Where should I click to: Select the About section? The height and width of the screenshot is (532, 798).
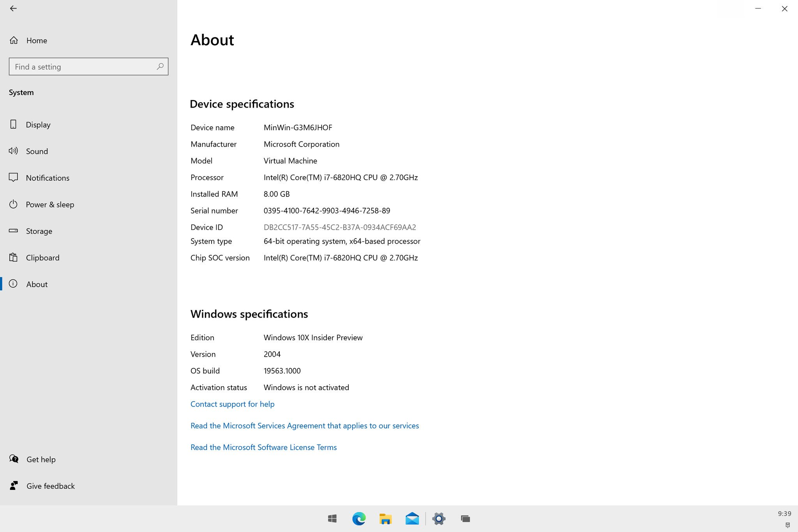click(x=37, y=284)
